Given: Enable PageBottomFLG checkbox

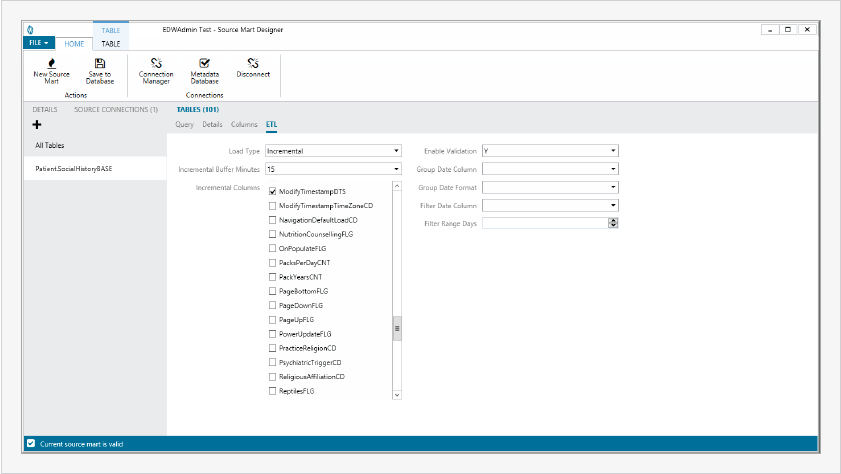Looking at the screenshot, I should [272, 291].
